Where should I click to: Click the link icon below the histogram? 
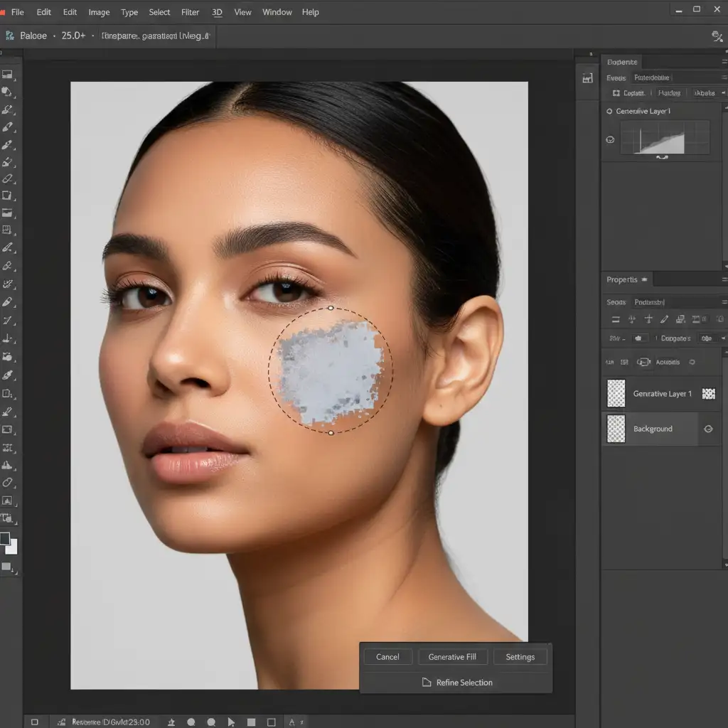tap(662, 157)
